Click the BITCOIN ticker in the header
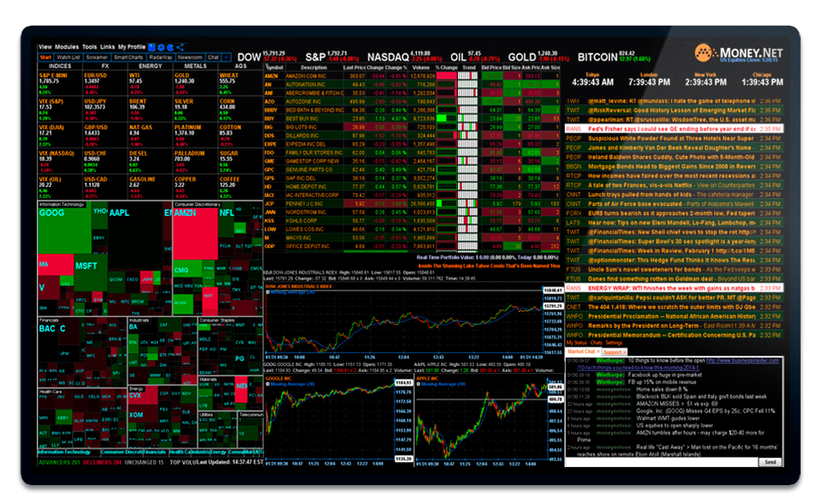 click(614, 57)
